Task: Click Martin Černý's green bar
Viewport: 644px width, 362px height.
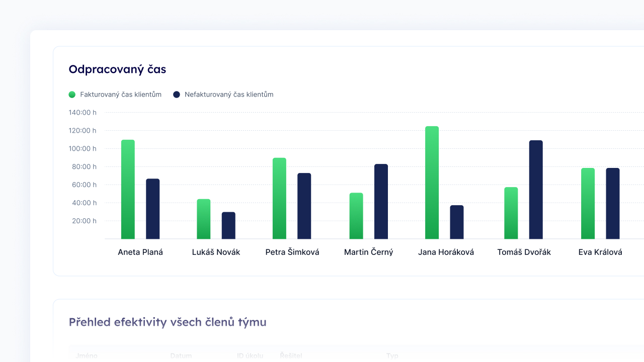Action: 356,216
